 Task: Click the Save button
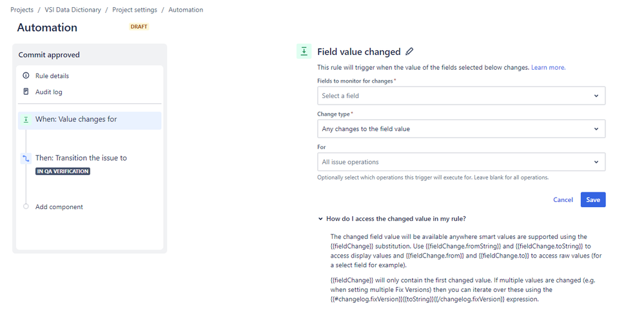(593, 199)
